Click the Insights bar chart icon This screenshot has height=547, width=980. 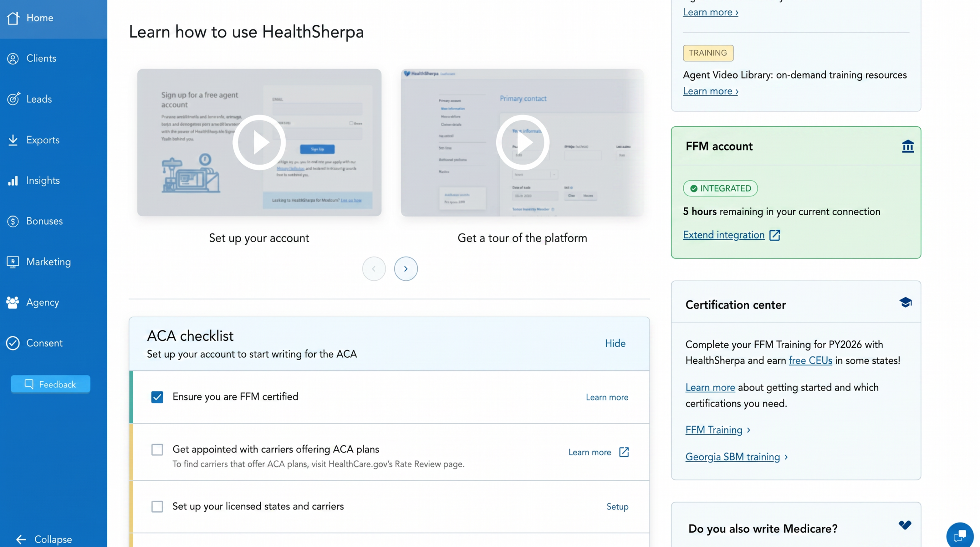[13, 180]
